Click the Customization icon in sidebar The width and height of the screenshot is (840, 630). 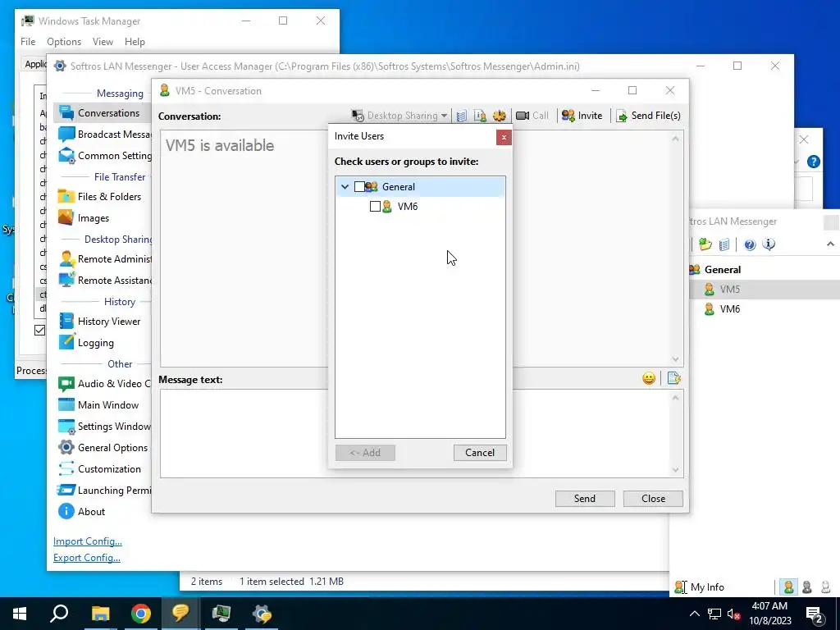click(66, 468)
